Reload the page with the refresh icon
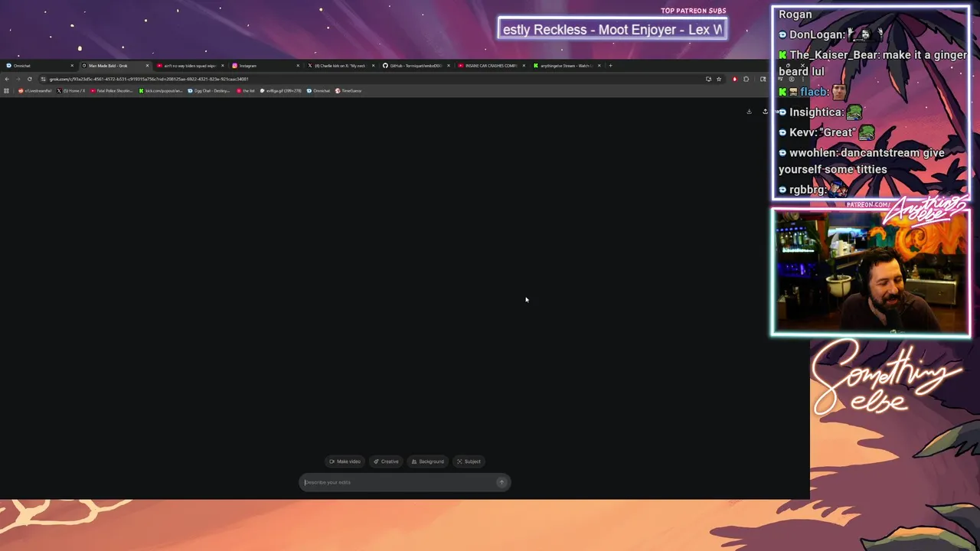Viewport: 980px width, 551px height. (x=29, y=79)
